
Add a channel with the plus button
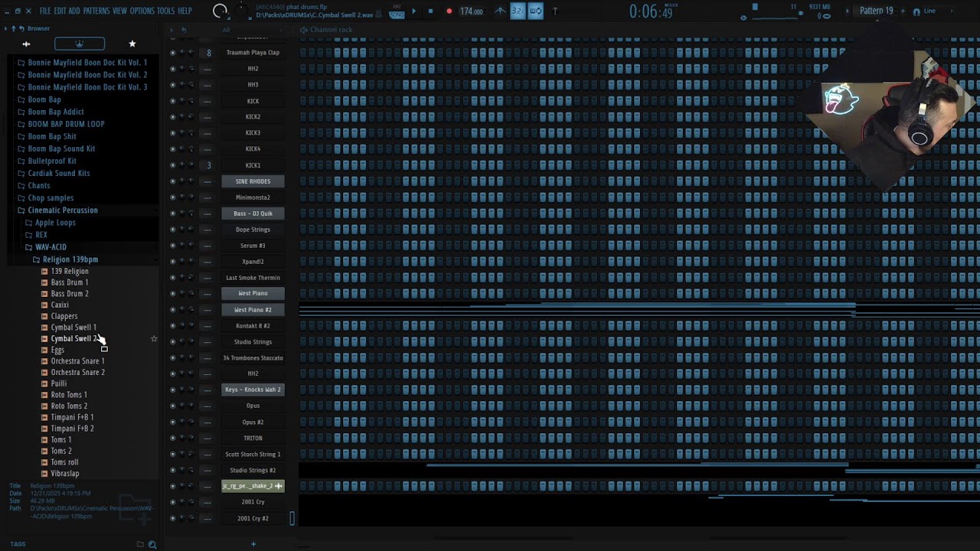tap(253, 544)
